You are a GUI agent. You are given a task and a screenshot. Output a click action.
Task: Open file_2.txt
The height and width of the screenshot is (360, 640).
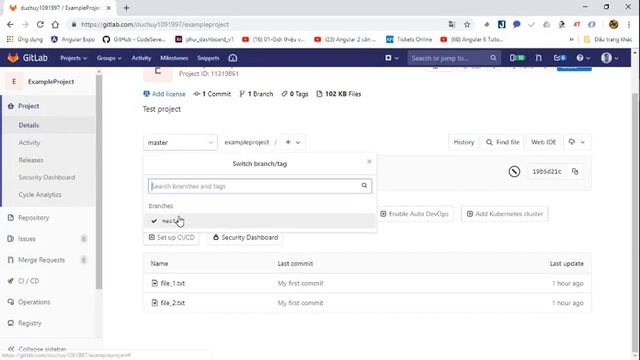click(173, 303)
